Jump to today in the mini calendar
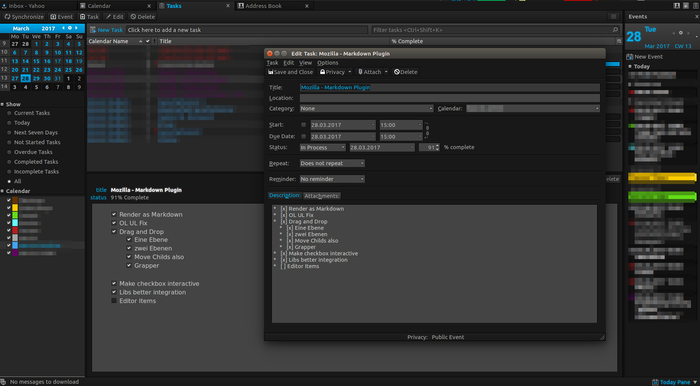The height and width of the screenshot is (386, 700). pos(70,28)
